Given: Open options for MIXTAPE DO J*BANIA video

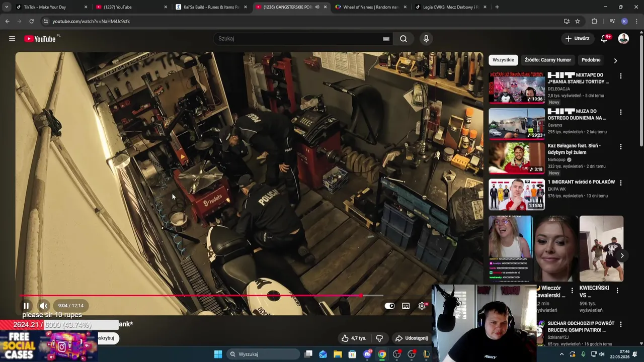Looking at the screenshot, I should (620, 76).
